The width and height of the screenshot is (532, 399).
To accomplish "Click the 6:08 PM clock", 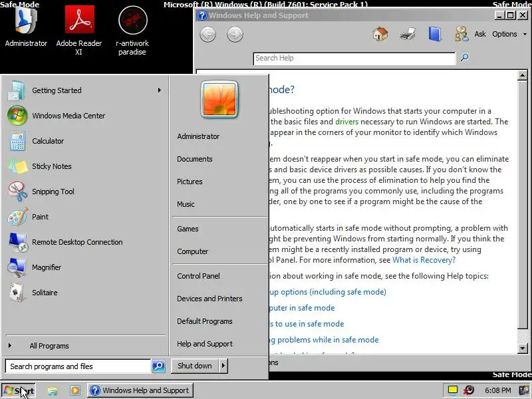I will (497, 390).
